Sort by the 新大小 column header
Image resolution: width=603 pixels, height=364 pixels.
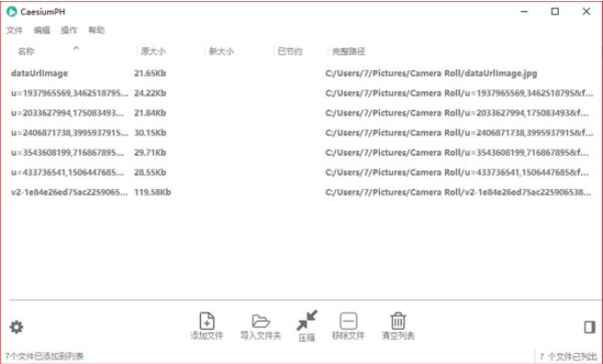coord(221,51)
